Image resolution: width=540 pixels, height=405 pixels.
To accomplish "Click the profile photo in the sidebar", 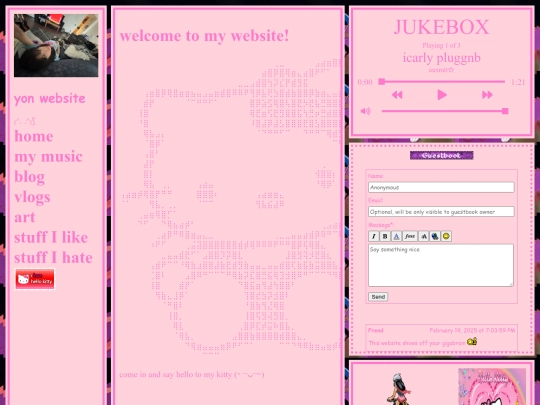I will click(x=56, y=45).
